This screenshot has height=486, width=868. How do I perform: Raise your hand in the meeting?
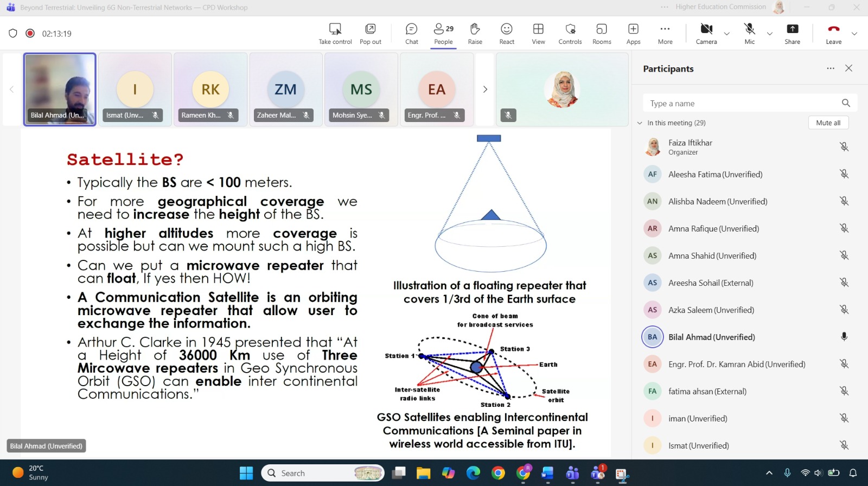475,34
